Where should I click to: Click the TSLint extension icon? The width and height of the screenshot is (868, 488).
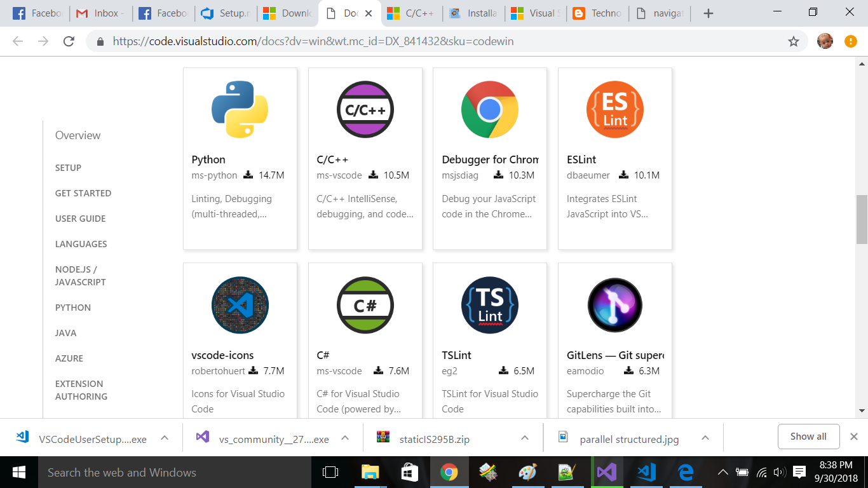[489, 305]
